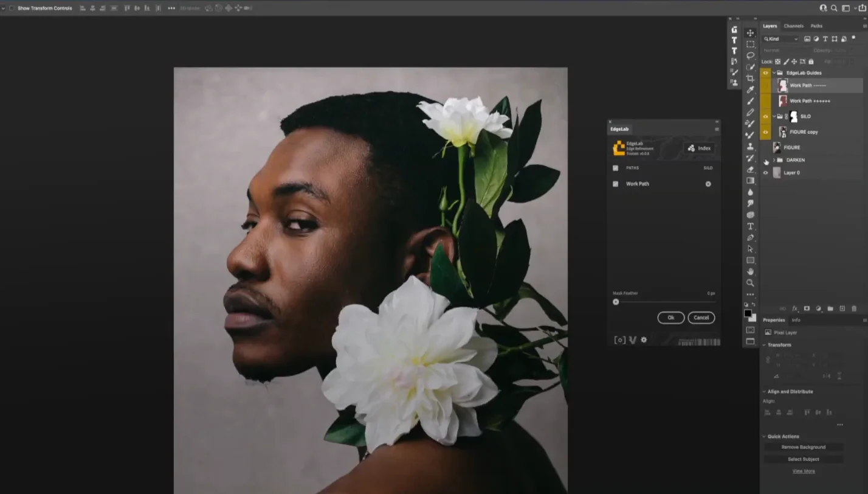
Task: Create a new layer
Action: pos(842,308)
